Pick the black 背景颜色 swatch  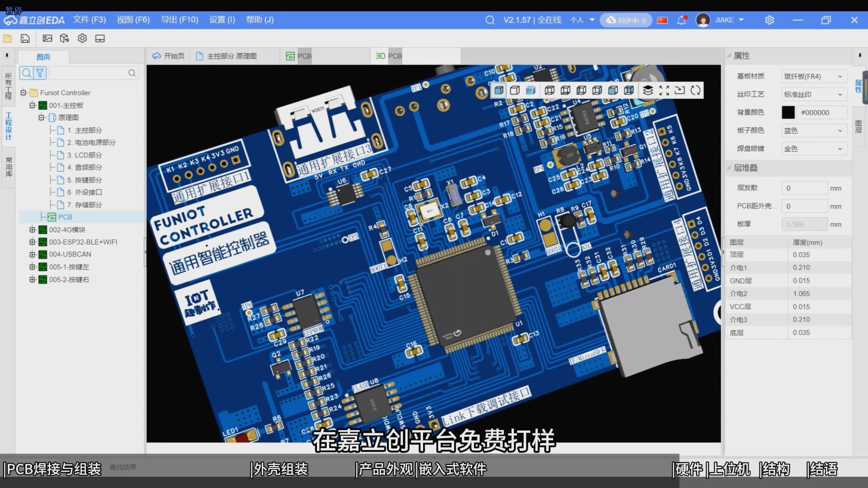(x=788, y=113)
